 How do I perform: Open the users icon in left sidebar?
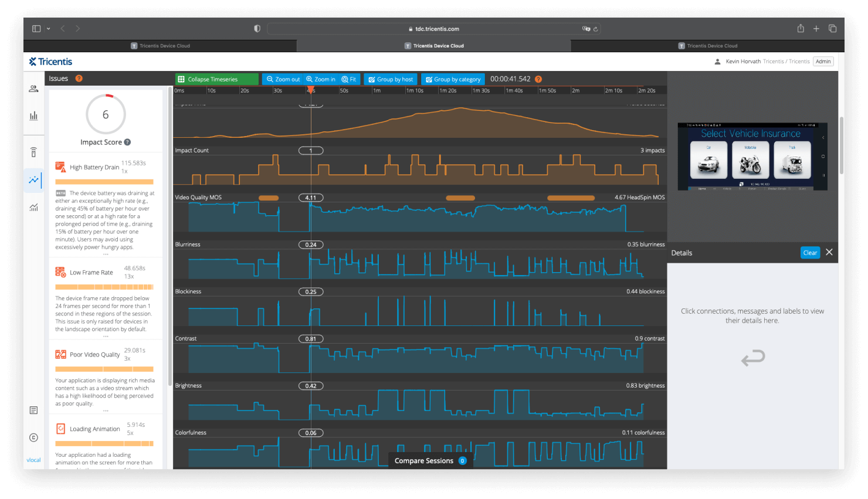pyautogui.click(x=33, y=89)
